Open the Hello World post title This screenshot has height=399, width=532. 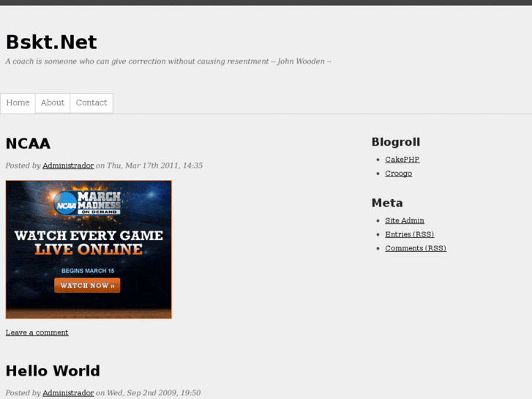53,371
